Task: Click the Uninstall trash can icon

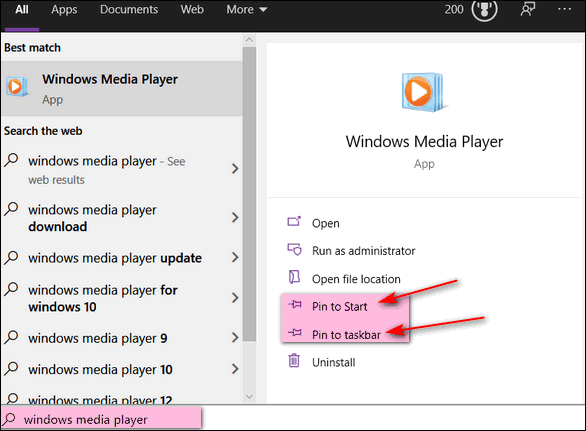Action: (x=294, y=361)
